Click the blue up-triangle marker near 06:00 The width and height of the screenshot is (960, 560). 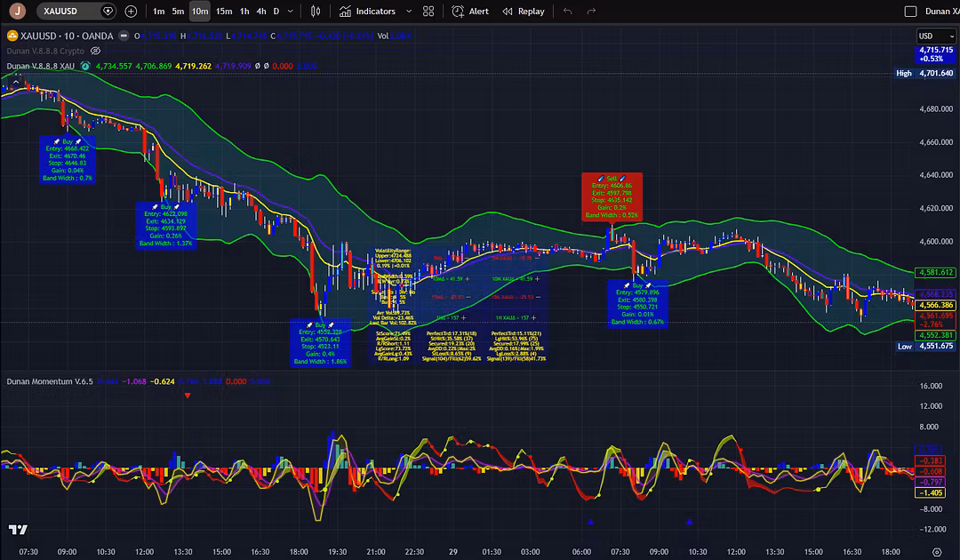pyautogui.click(x=591, y=522)
